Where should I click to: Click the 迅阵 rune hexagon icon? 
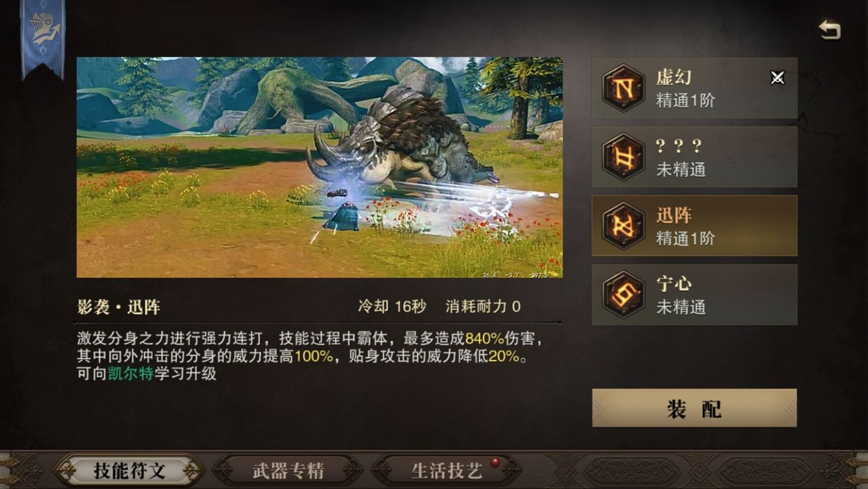pos(623,226)
